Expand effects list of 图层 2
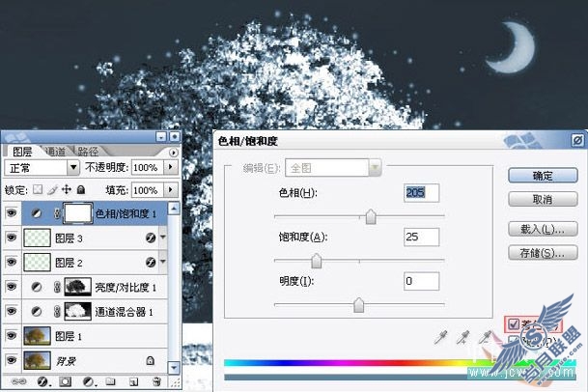The height and width of the screenshot is (392, 588). tap(163, 262)
